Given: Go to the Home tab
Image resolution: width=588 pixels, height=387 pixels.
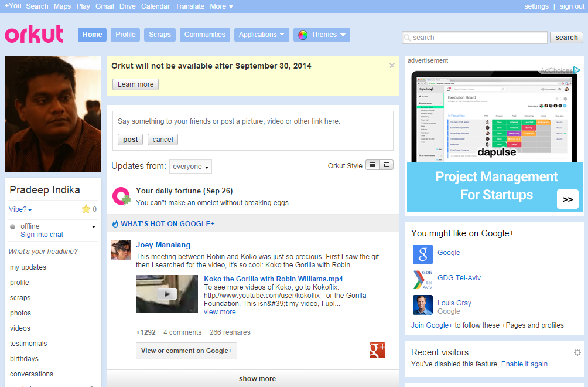Looking at the screenshot, I should (x=93, y=35).
